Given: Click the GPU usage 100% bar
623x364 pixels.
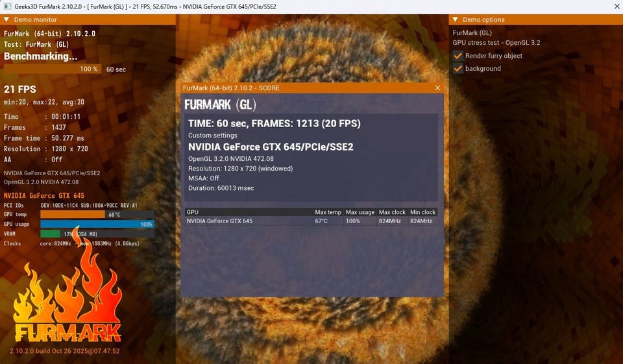Looking at the screenshot, I should click(97, 224).
